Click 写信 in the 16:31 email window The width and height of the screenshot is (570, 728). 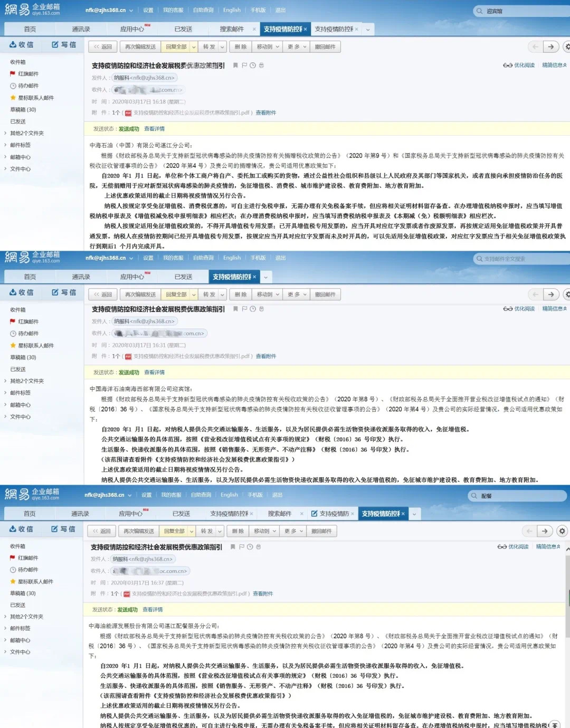(64, 292)
